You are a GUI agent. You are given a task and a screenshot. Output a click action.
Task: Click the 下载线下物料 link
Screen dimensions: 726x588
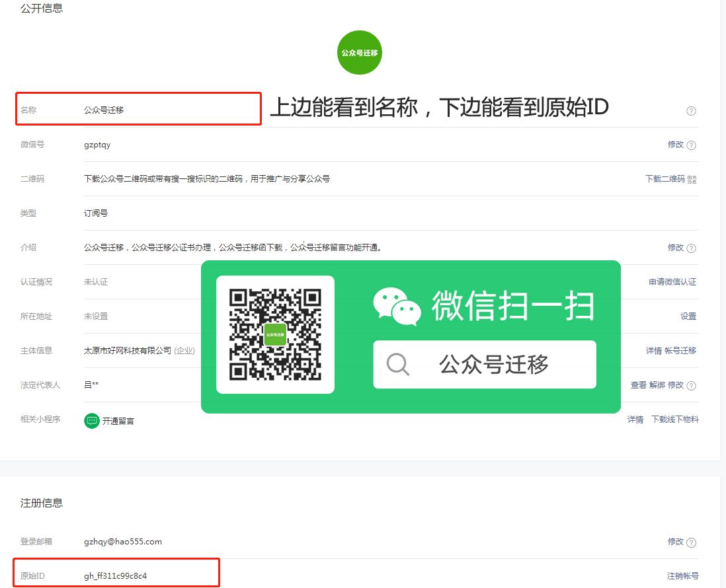tap(675, 419)
